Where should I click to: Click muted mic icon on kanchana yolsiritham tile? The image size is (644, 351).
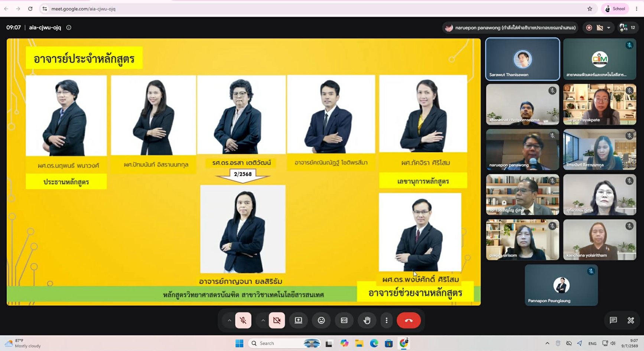coord(629,226)
